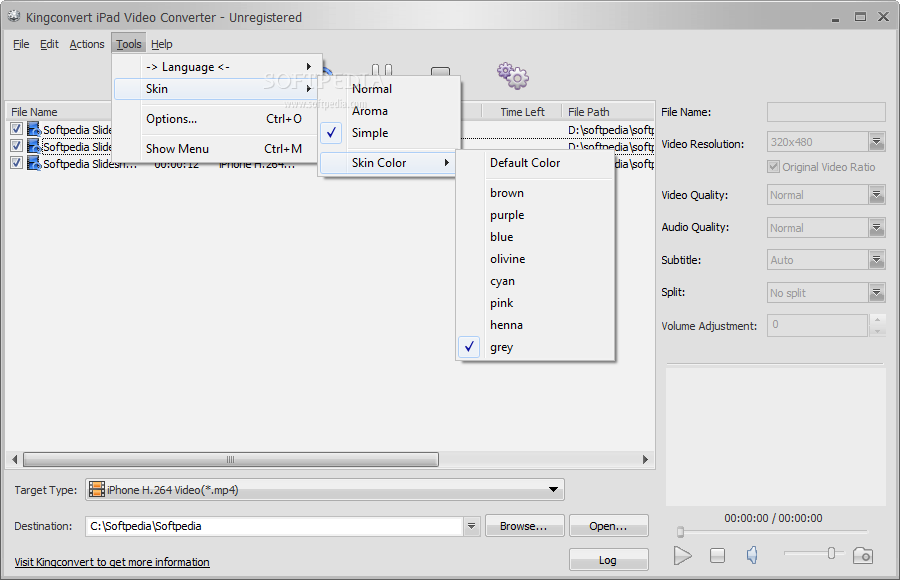
Task: Click the video file icon of third Softpedia Slidesh row
Action: [34, 163]
